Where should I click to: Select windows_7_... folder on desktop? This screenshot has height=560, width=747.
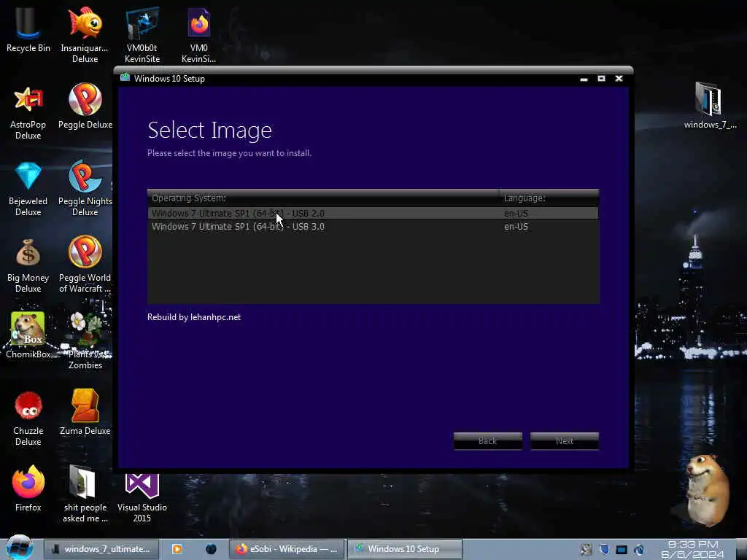[x=710, y=106]
